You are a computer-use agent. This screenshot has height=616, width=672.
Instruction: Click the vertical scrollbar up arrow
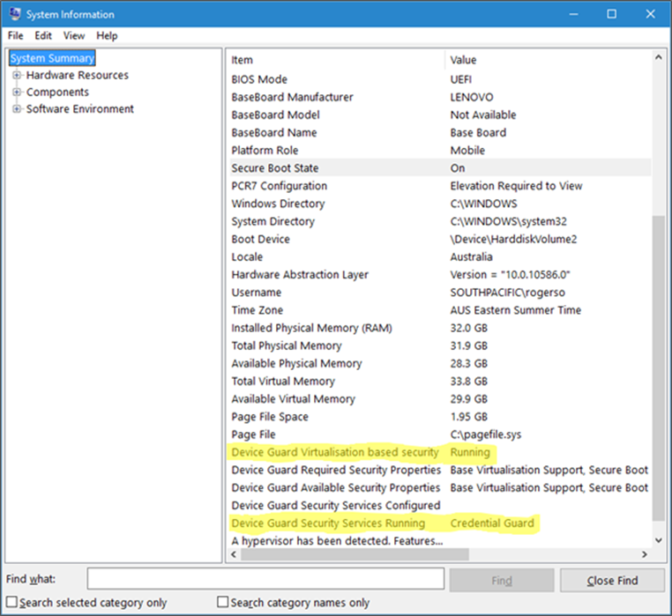pyautogui.click(x=659, y=57)
